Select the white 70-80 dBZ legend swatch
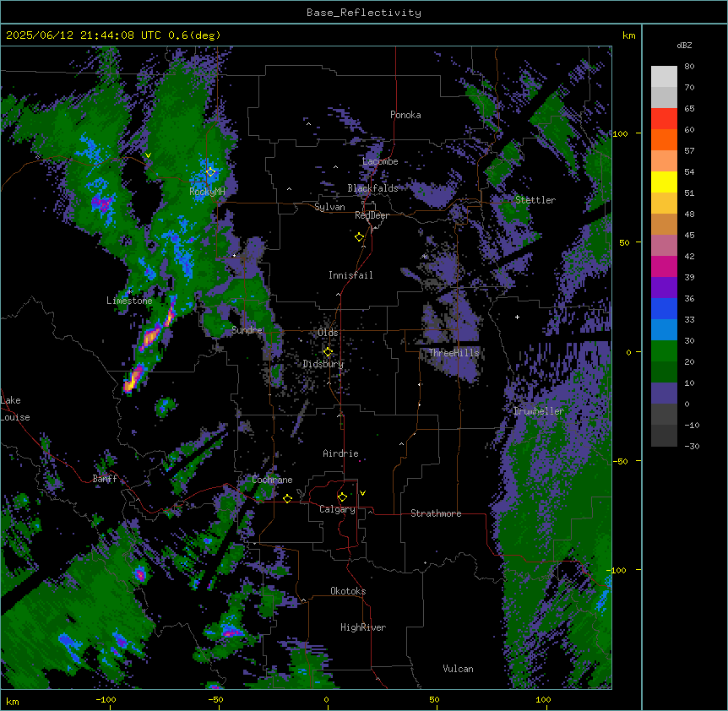 coord(664,77)
